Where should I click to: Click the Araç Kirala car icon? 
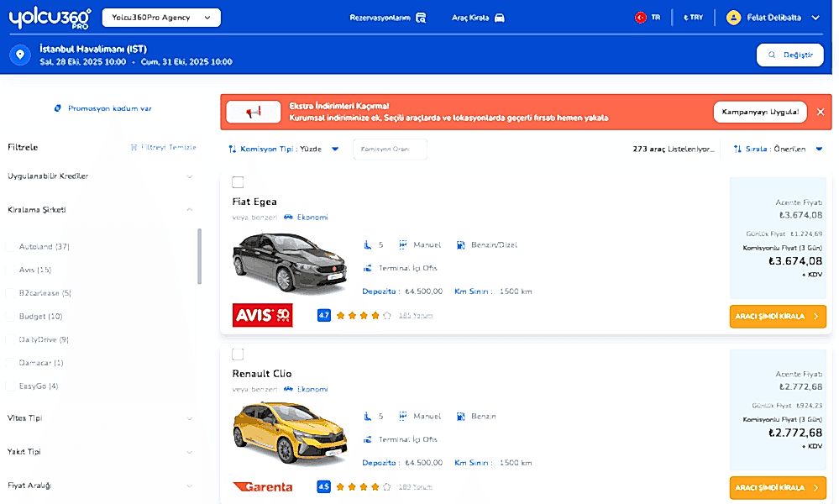click(x=499, y=18)
